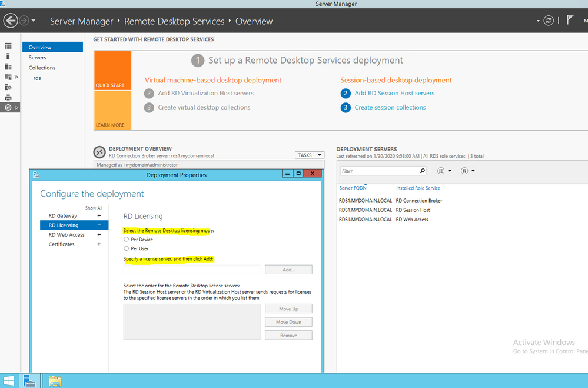Open the TASKS dropdown in Deployment Overview
The image size is (588, 388).
click(x=310, y=155)
